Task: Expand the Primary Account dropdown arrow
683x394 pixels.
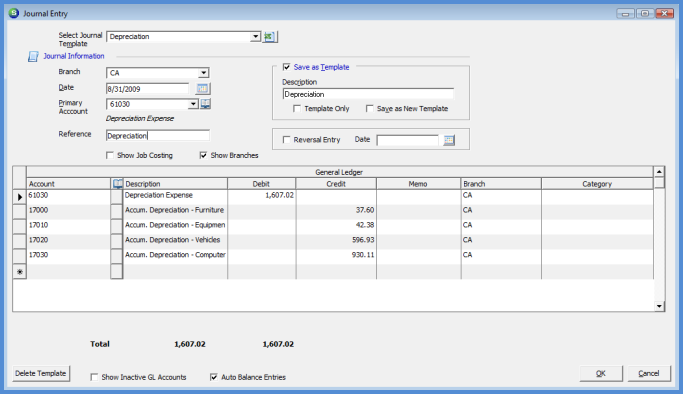Action: 193,104
